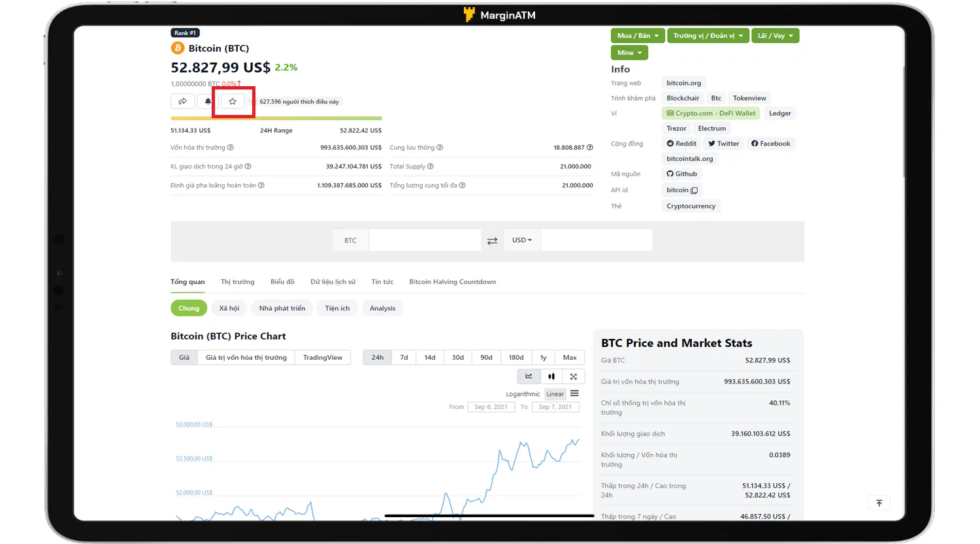Click the MarginATM logo
Screen dimensions: 980x544
(499, 14)
